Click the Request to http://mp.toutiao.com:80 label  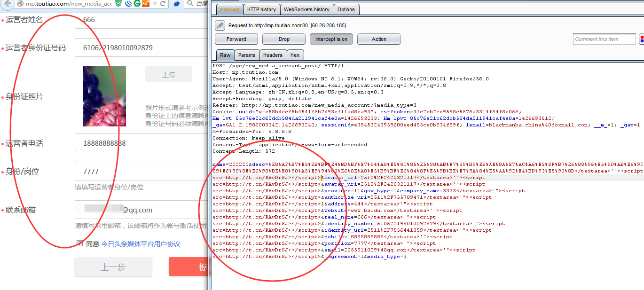[x=287, y=25]
